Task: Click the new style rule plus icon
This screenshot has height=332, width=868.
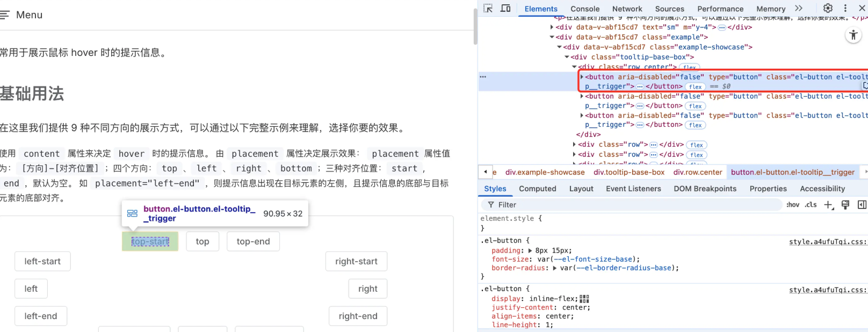Action: [x=829, y=205]
